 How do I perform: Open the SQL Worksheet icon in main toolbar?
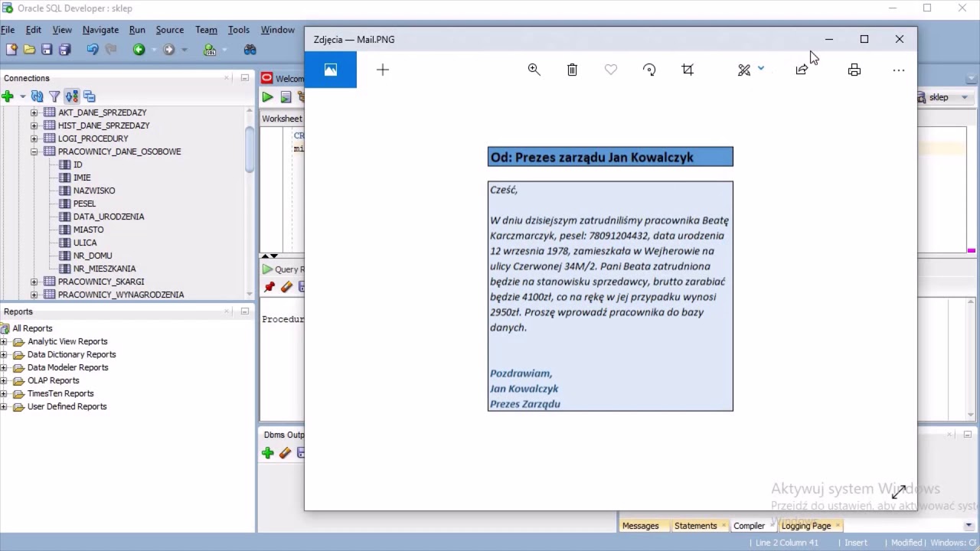210,50
